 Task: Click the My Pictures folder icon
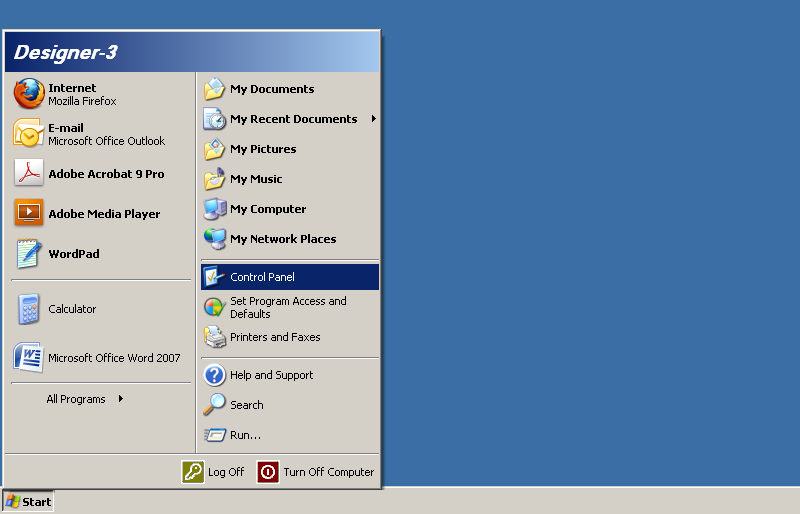[214, 149]
